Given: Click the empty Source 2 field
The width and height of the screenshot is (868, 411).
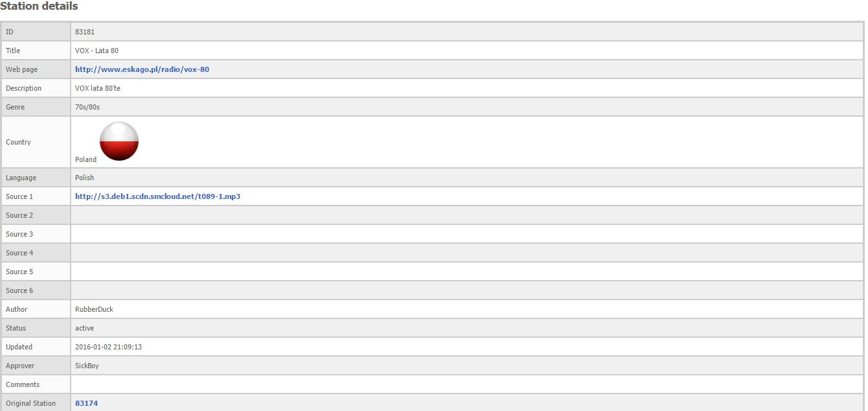Looking at the screenshot, I should click(x=466, y=215).
